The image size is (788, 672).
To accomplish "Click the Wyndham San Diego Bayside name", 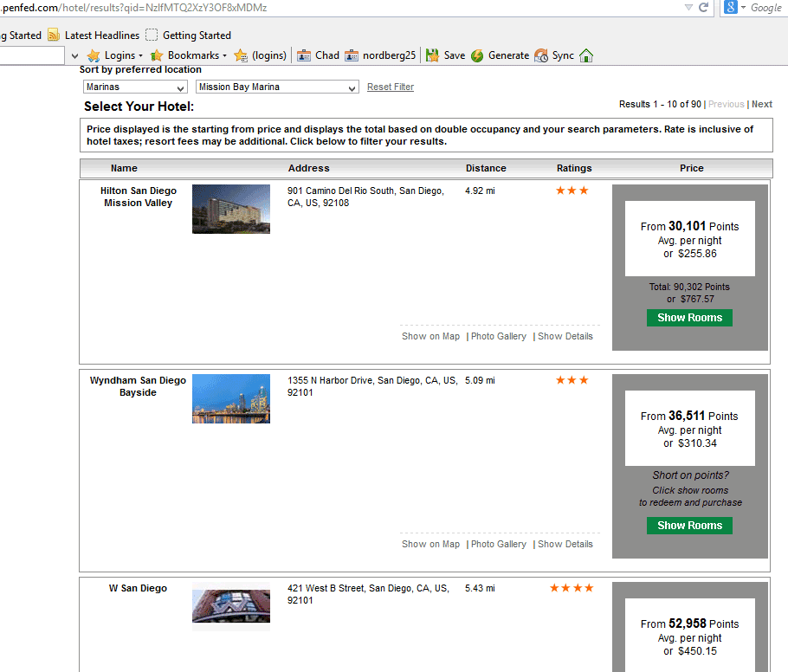I will (139, 386).
